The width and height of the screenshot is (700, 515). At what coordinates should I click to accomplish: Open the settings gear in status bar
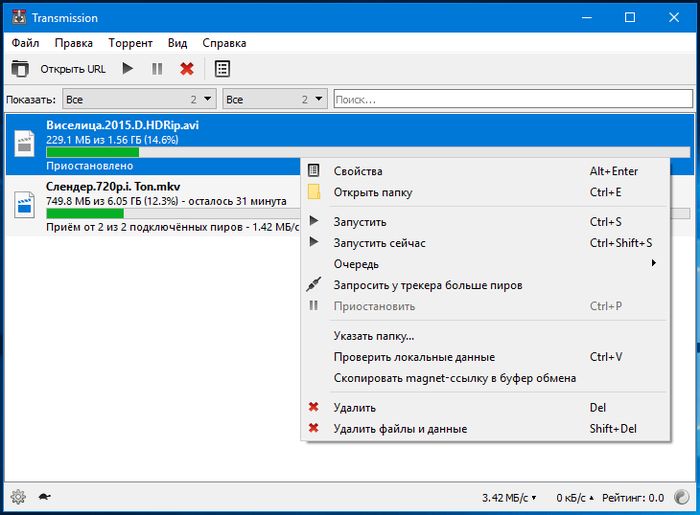(x=17, y=496)
